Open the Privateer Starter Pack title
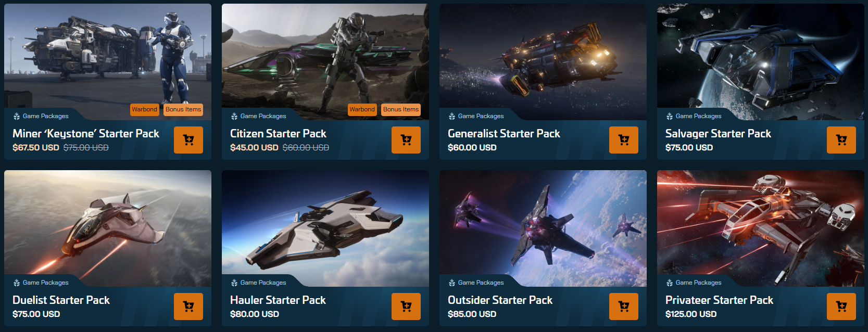The height and width of the screenshot is (332, 868). tap(719, 300)
